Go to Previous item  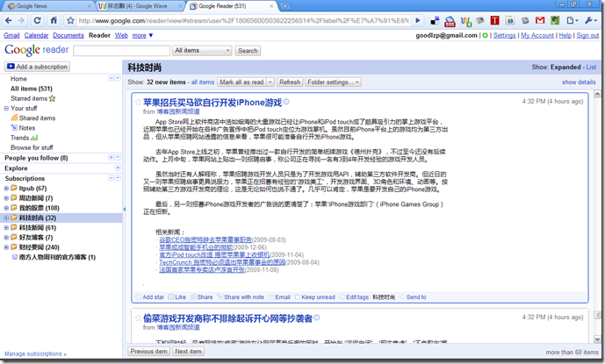coord(148,351)
